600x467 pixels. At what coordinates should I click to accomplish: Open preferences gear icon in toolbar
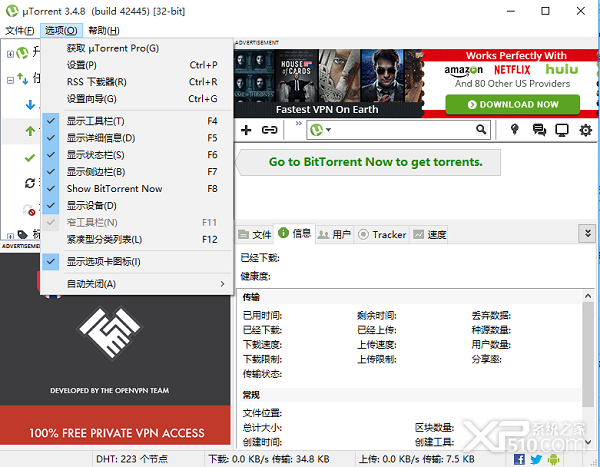tap(585, 130)
